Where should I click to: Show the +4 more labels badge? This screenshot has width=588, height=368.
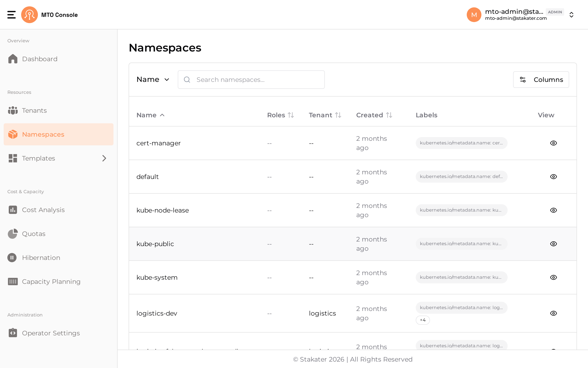pos(423,320)
